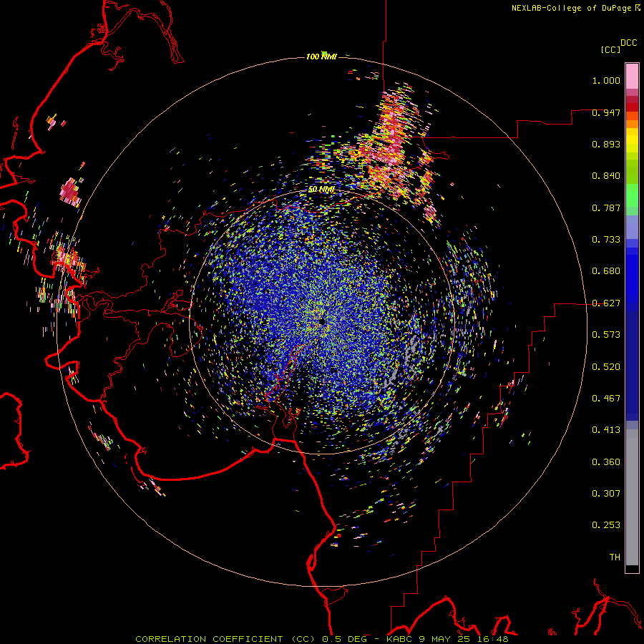The image size is (644, 644).
Task: Click the Correlation Coefficient KABC footer caption
Action: (321, 639)
